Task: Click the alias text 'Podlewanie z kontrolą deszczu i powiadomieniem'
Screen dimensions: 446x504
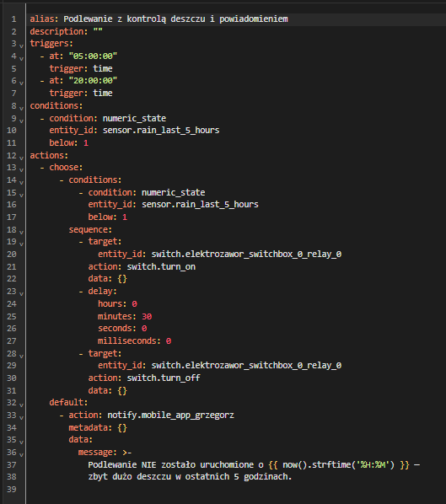Action: (x=175, y=19)
